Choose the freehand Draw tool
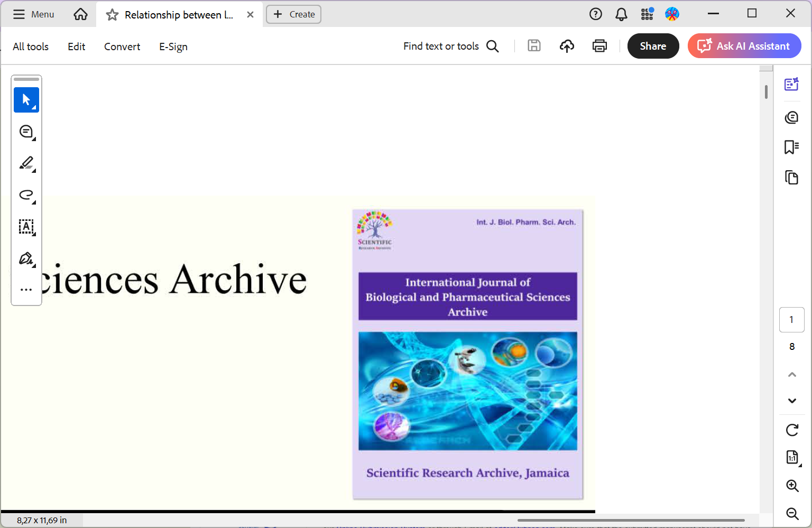 pyautogui.click(x=26, y=195)
